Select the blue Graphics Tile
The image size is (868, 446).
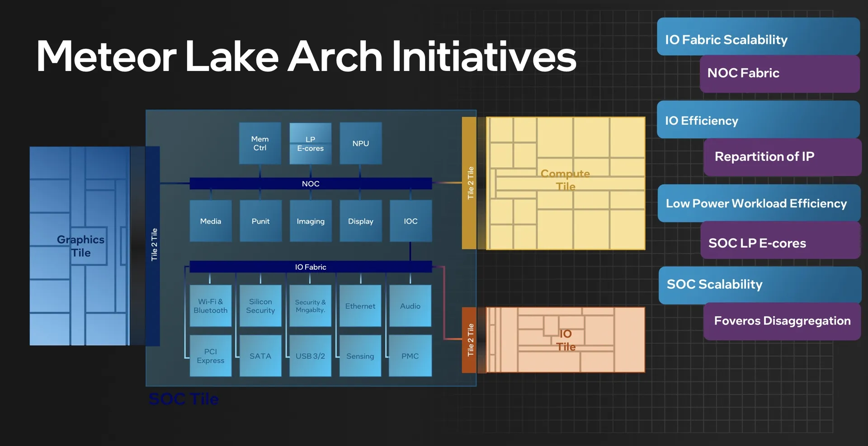pyautogui.click(x=80, y=246)
